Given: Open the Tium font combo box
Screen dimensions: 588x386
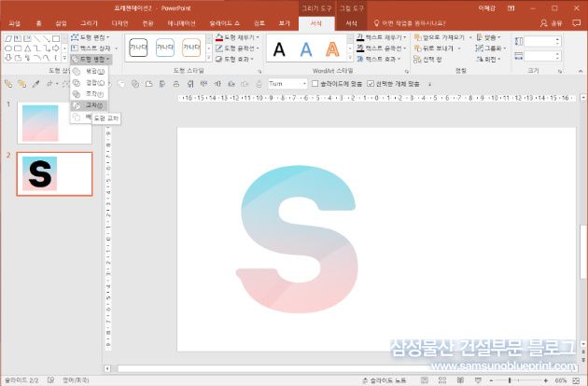Looking at the screenshot, I should pyautogui.click(x=288, y=84).
